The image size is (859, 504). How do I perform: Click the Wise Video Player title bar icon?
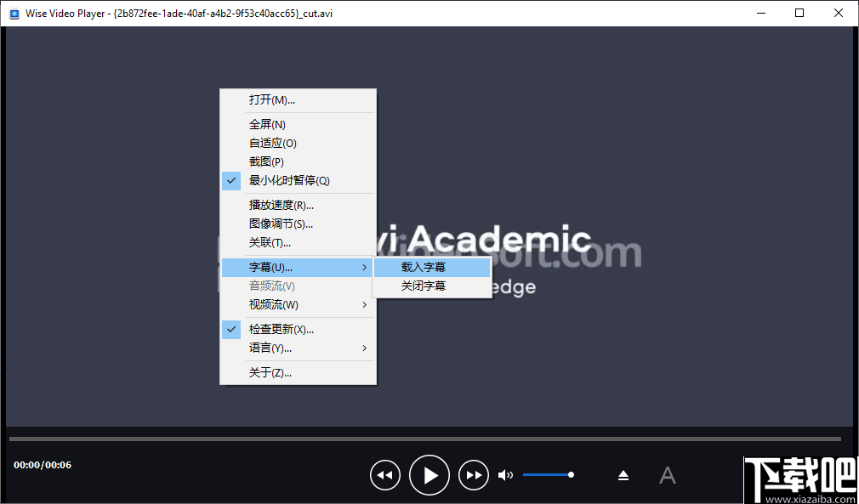tap(14, 13)
